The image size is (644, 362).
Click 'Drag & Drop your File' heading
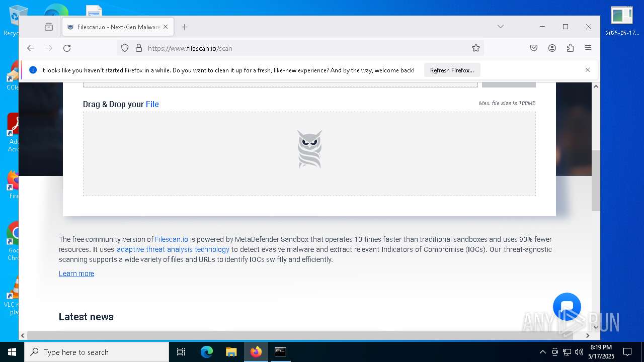121,104
